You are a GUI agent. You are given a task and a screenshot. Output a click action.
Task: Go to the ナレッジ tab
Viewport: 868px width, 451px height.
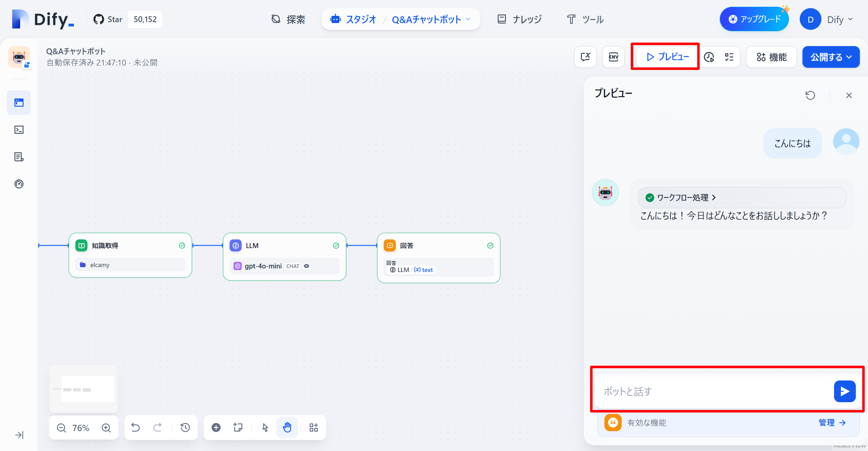[x=519, y=19]
